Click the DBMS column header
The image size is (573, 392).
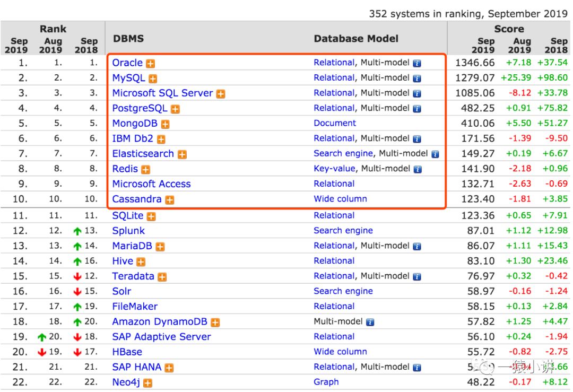128,39
